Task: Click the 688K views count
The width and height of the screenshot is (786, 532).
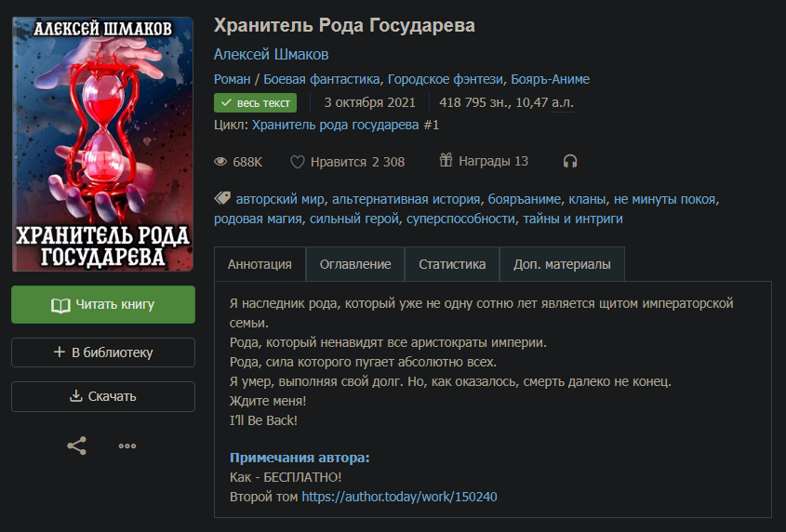Action: pyautogui.click(x=247, y=162)
